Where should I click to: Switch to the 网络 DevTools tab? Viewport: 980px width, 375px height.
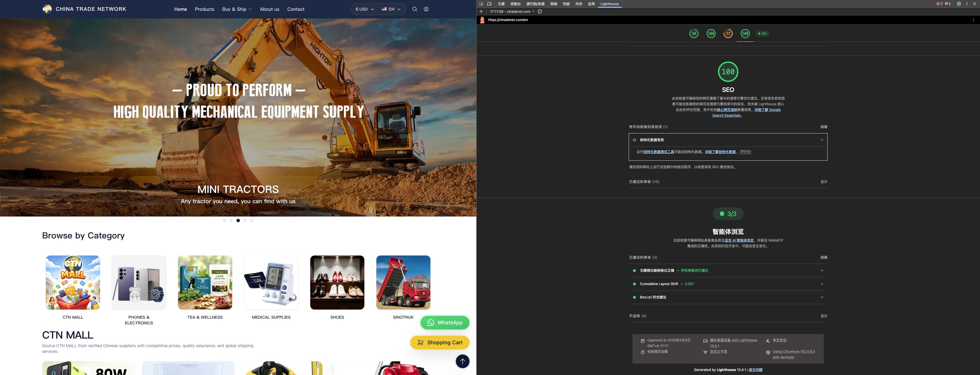(x=554, y=4)
